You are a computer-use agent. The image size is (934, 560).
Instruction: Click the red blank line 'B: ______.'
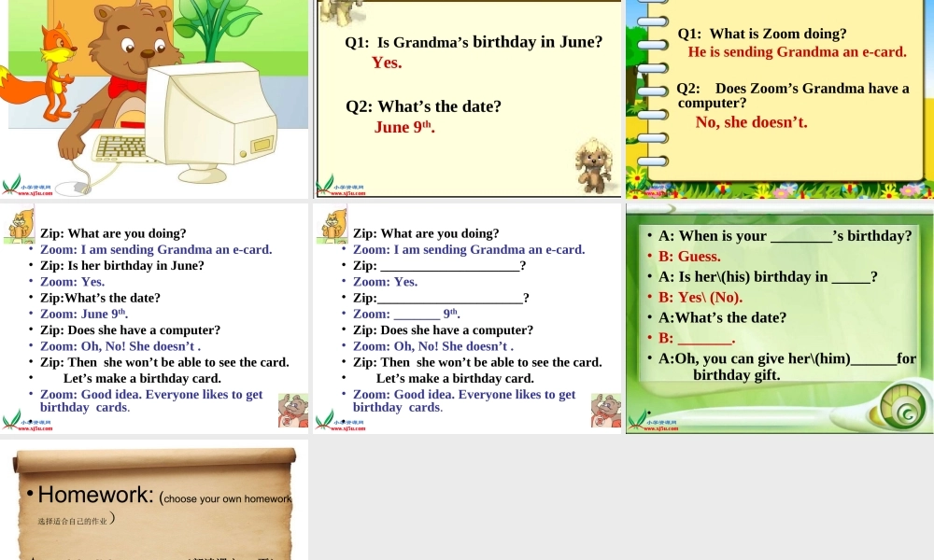click(x=697, y=338)
